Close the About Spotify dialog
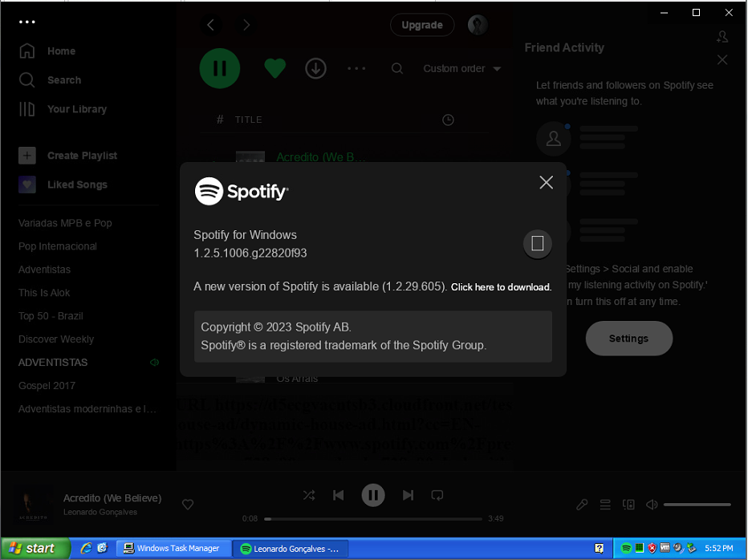 tap(547, 182)
